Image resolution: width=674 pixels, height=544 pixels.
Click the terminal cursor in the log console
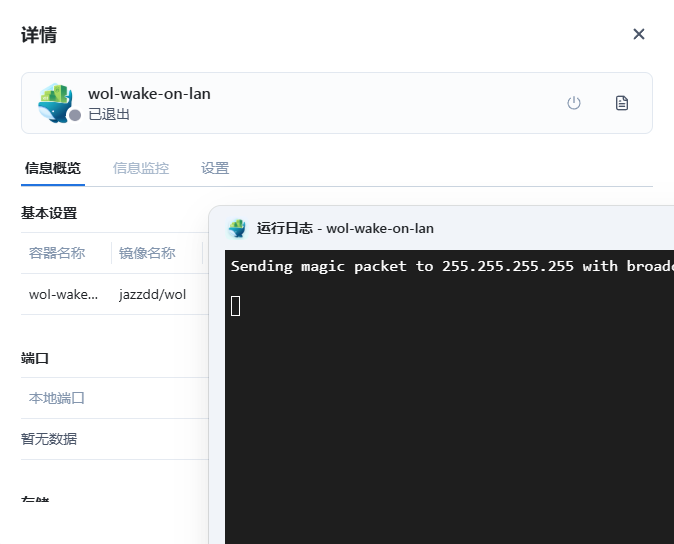point(236,306)
